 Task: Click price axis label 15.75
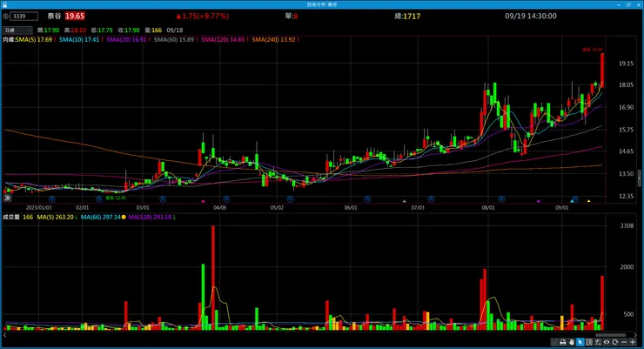tap(627, 130)
